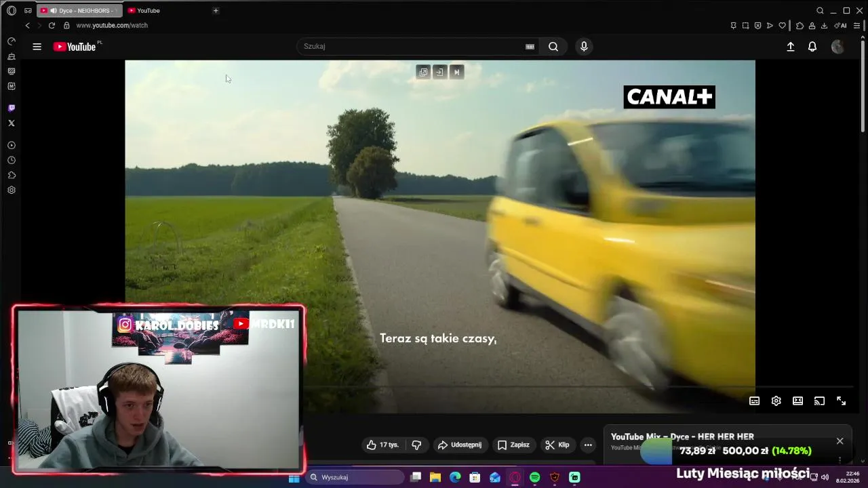
Task: Open the Opera flow send icon
Action: tap(770, 26)
